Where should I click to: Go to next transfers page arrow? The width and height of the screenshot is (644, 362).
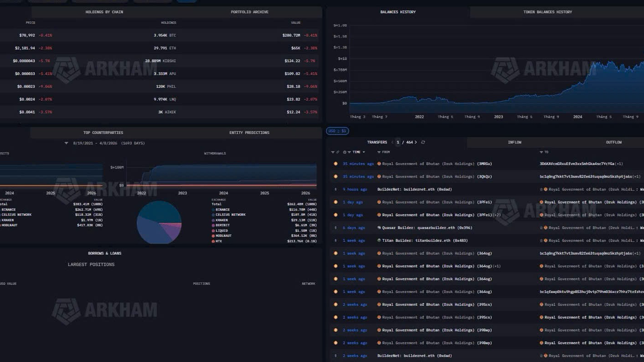coord(416,142)
